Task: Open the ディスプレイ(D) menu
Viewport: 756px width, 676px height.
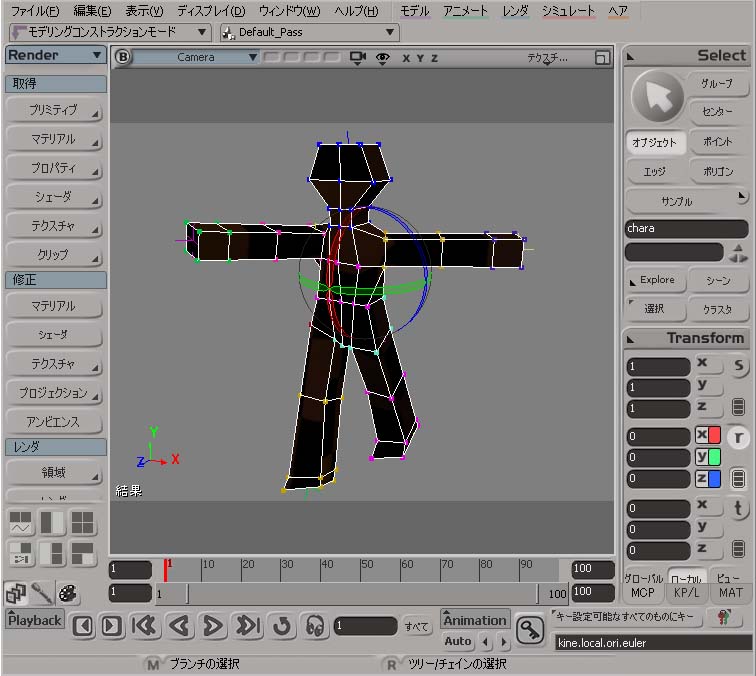Action: (211, 11)
